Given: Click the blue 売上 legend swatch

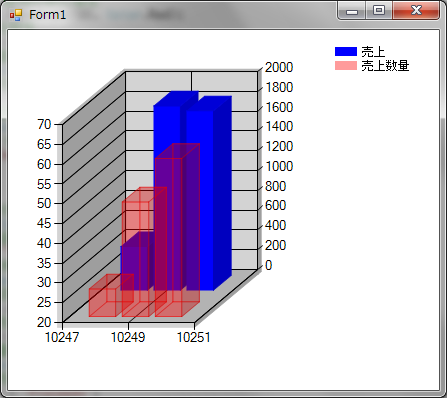Looking at the screenshot, I should point(346,52).
